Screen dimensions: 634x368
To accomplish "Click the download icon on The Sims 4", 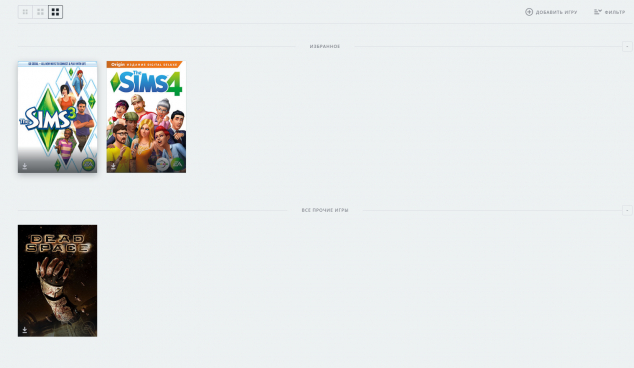I will point(114,166).
